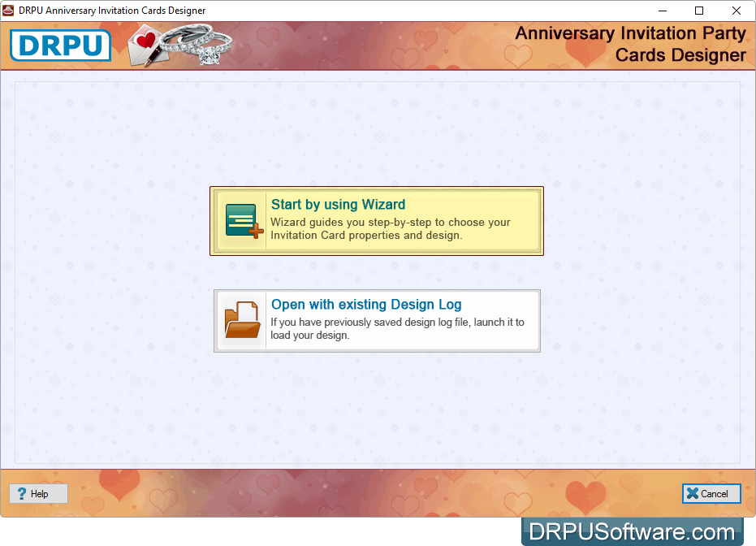The width and height of the screenshot is (756, 546).
Task: Click the open folder design log icon
Action: tap(242, 320)
